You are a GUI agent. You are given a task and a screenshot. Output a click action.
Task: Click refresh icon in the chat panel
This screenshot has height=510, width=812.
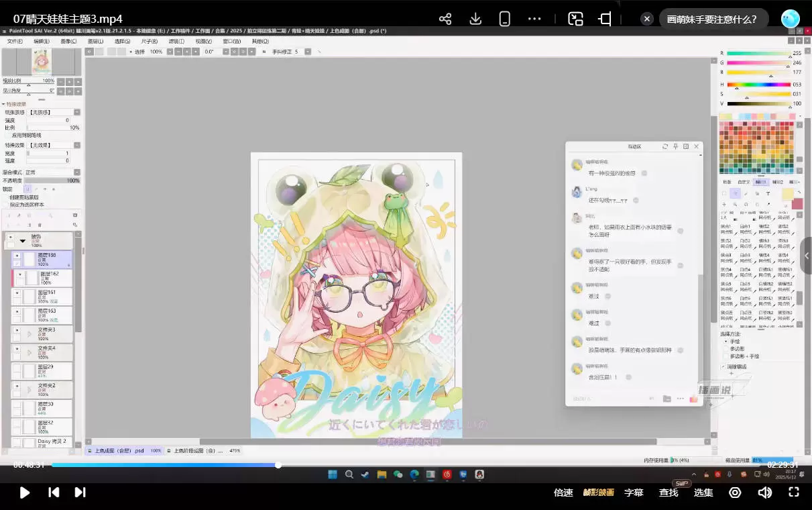click(665, 146)
